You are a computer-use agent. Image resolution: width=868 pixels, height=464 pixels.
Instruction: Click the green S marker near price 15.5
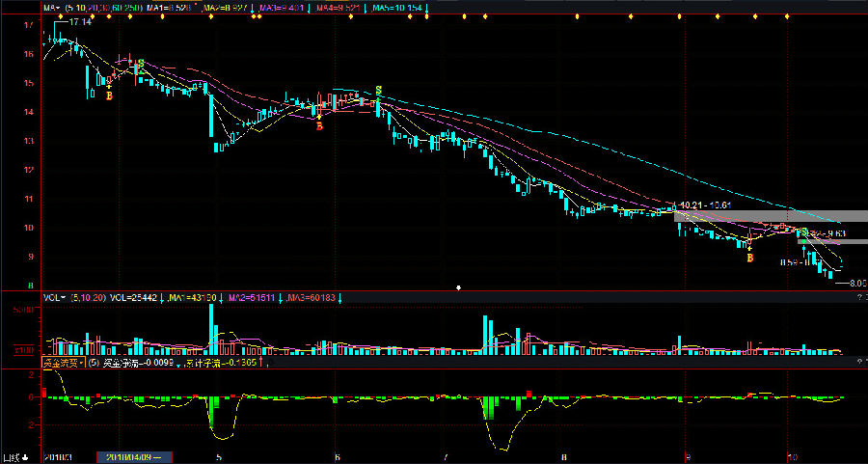(141, 64)
